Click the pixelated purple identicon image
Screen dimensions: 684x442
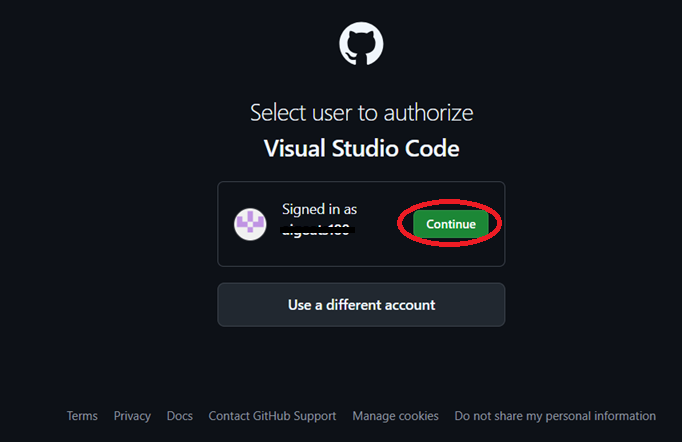coord(250,224)
